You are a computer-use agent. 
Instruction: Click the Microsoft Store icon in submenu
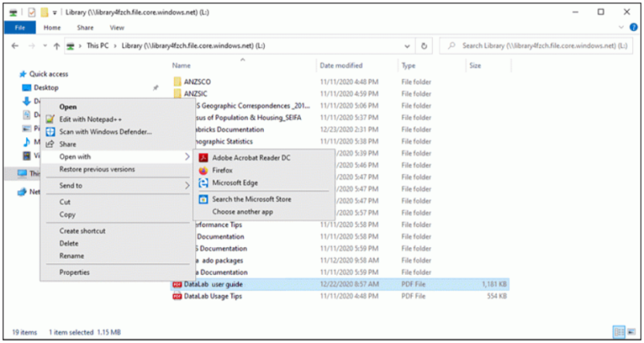coord(204,199)
